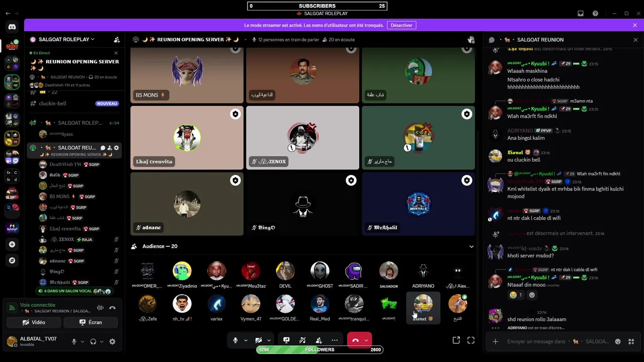Click add reaction icon beside laughing emoji
Image resolution: width=644 pixels, height=362 pixels.
(532, 295)
